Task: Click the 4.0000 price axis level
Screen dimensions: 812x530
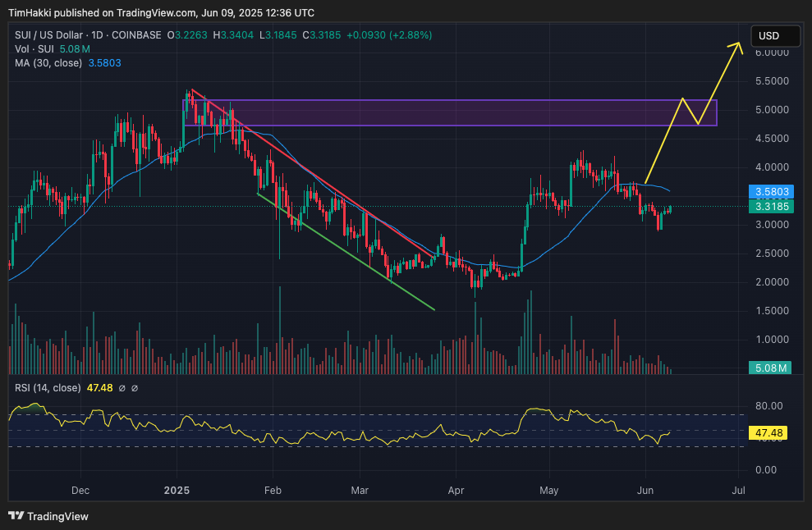Action: click(772, 167)
